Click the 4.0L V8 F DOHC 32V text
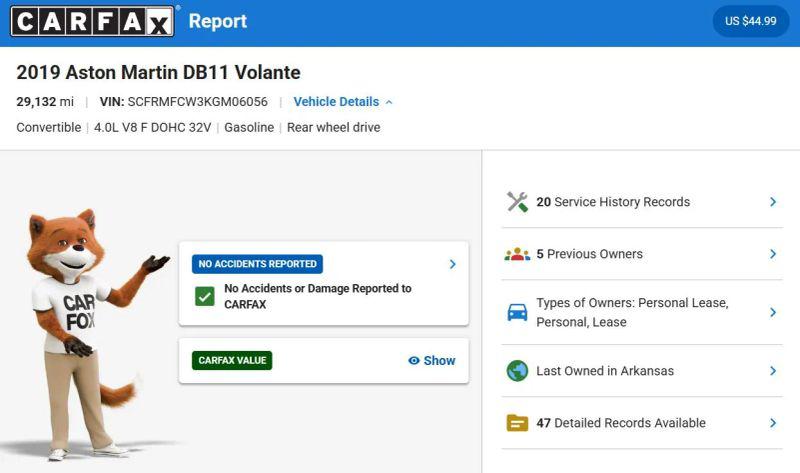Viewport: 800px width, 473px height. [153, 127]
